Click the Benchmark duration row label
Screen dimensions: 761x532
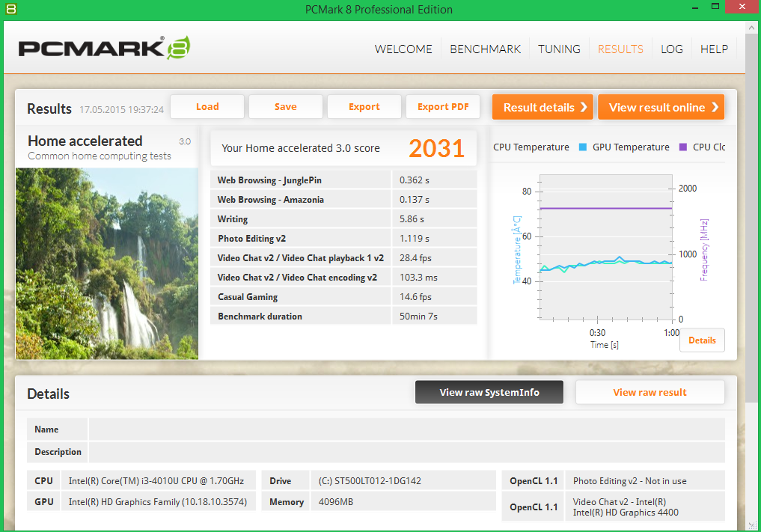click(260, 316)
